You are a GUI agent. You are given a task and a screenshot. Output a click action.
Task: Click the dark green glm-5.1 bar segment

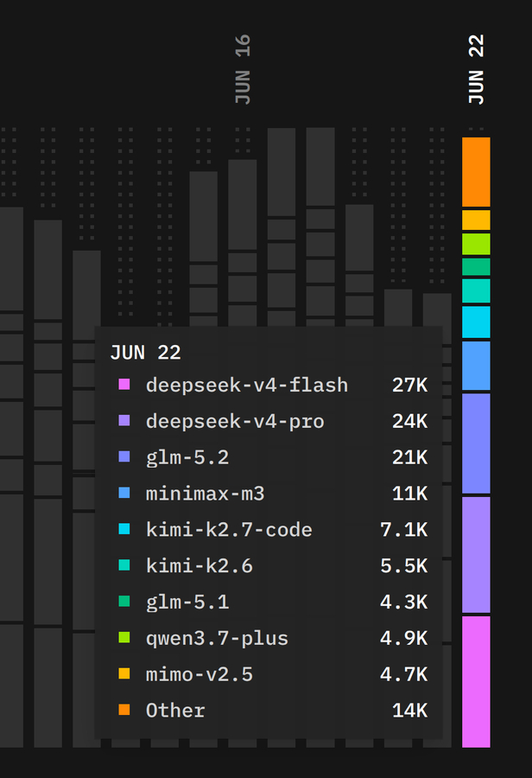point(476,266)
